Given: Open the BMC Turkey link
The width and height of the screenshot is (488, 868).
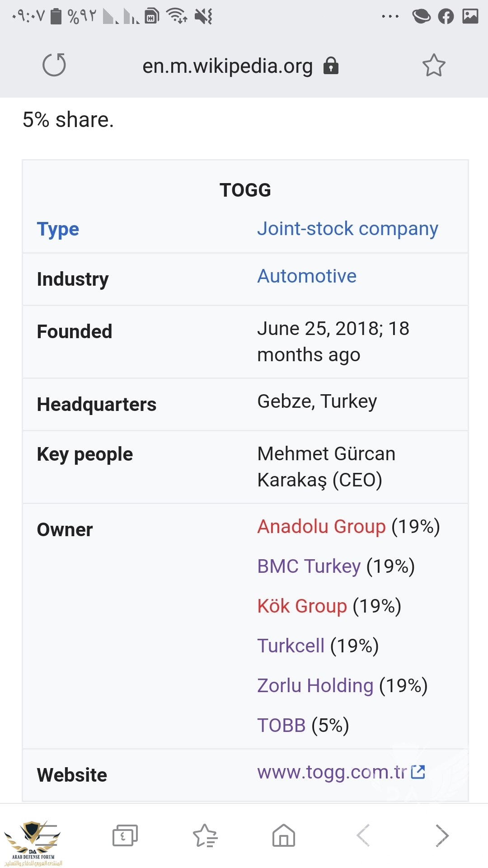Looking at the screenshot, I should tap(309, 566).
